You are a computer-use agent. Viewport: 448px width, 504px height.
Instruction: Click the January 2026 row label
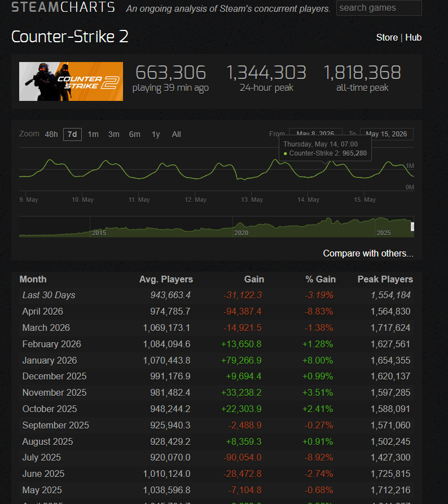pyautogui.click(x=50, y=361)
